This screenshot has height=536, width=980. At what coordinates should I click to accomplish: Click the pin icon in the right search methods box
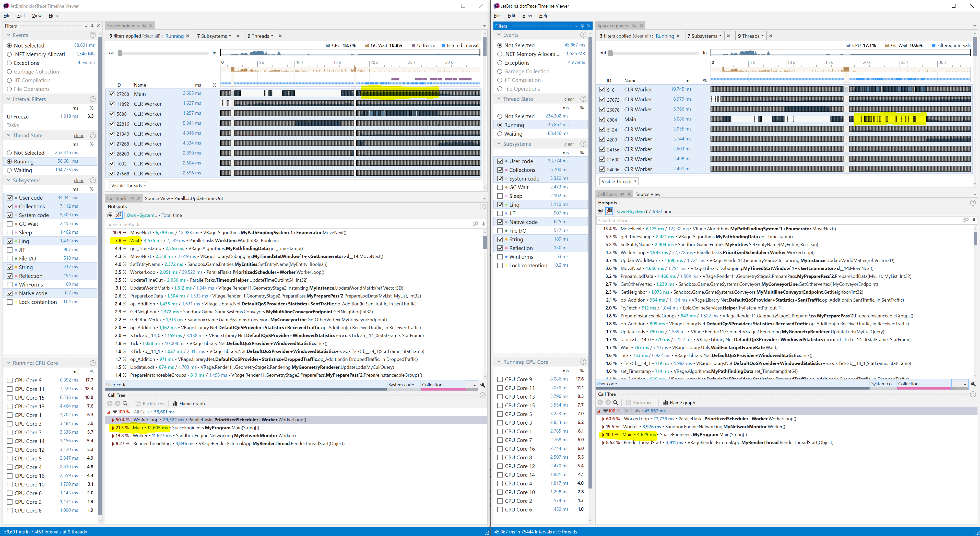[x=974, y=220]
